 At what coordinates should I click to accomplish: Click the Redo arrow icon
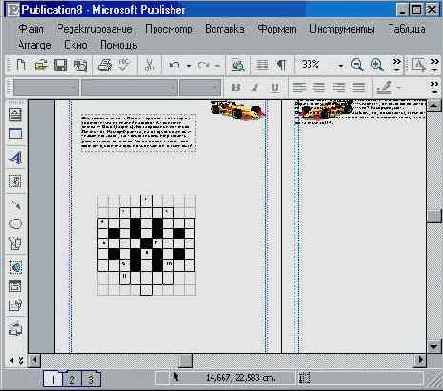point(203,65)
